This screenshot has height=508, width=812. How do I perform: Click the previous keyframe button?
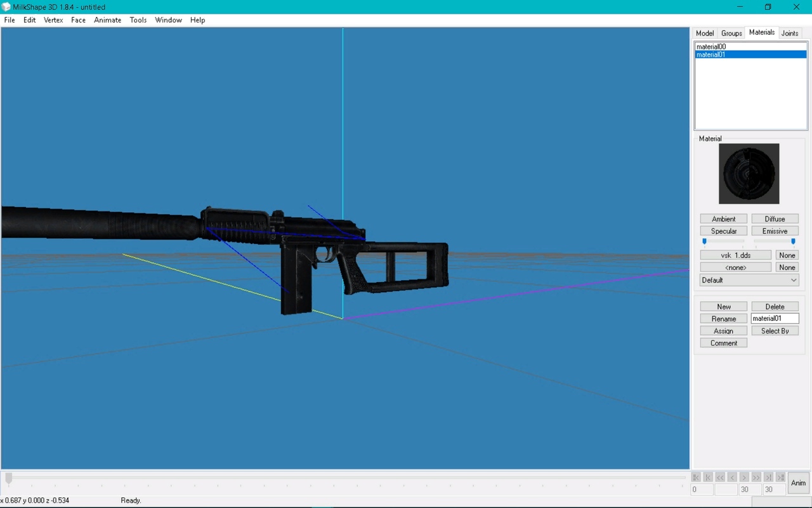point(708,477)
